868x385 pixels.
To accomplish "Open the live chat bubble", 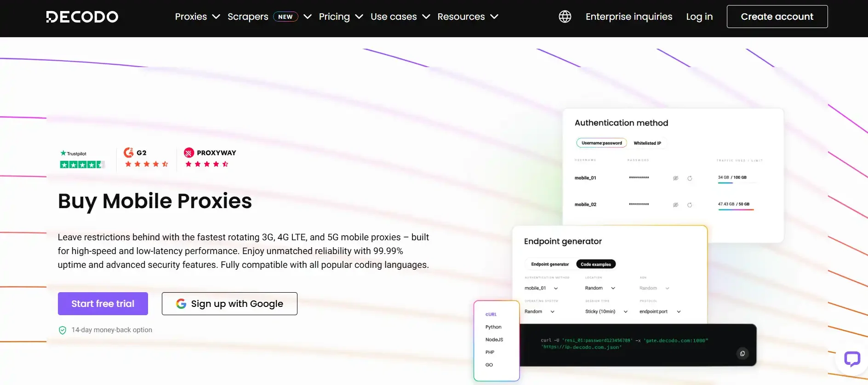I will (852, 359).
